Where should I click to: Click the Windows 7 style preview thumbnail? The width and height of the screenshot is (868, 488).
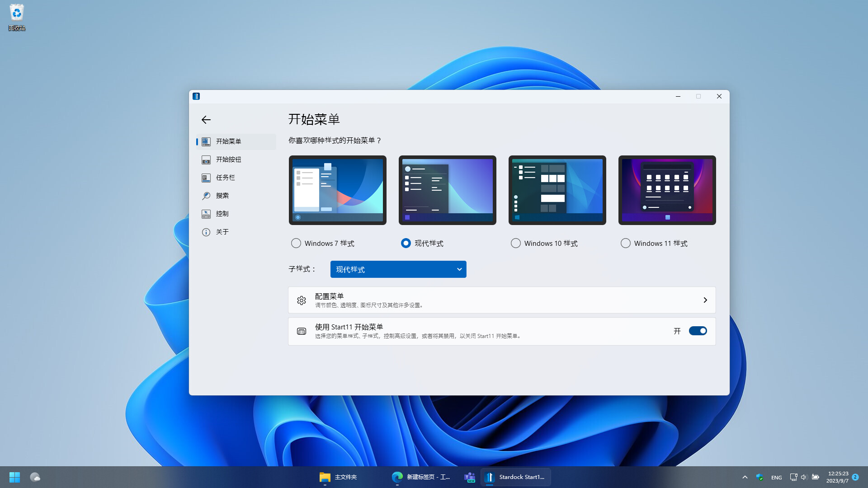338,190
